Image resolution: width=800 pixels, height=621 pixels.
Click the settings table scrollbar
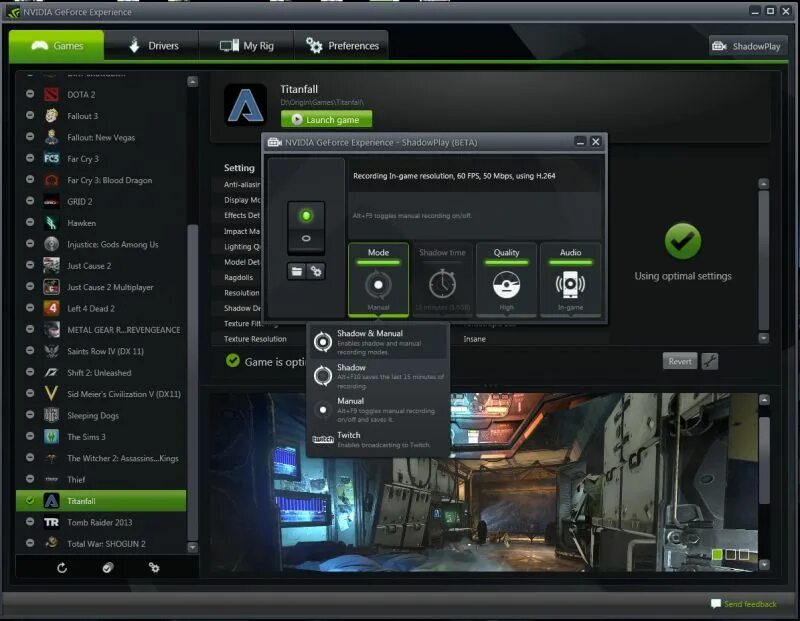764,260
